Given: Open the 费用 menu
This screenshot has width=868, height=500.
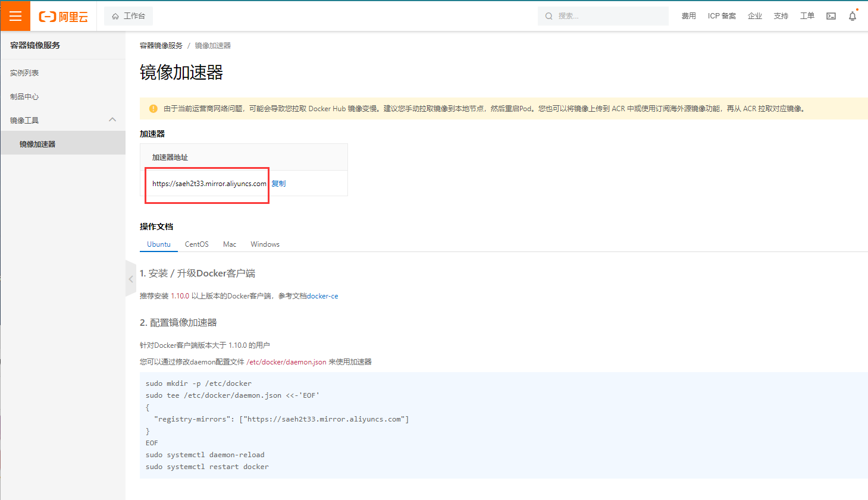Looking at the screenshot, I should (x=688, y=16).
